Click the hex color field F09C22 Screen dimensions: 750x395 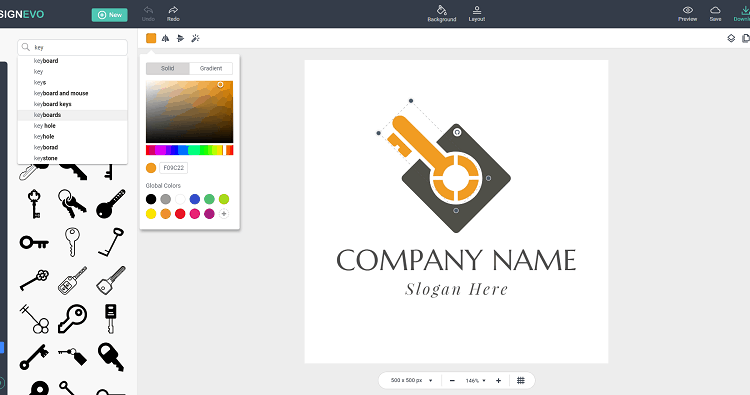point(174,168)
